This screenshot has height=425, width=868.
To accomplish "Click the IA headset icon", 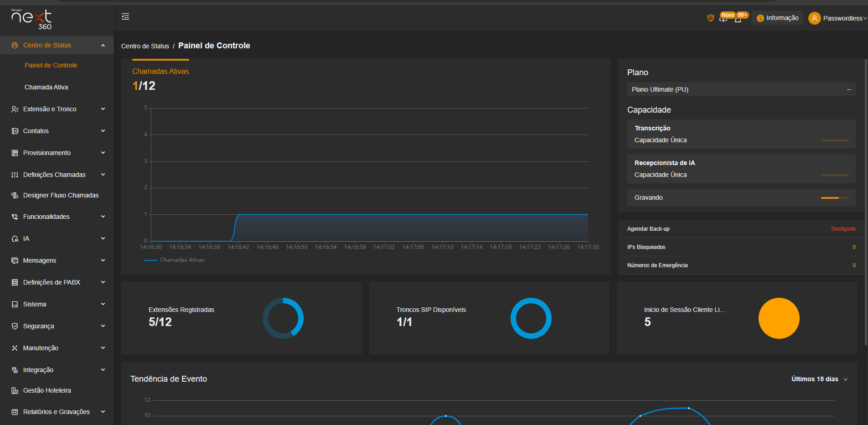I will tap(15, 238).
